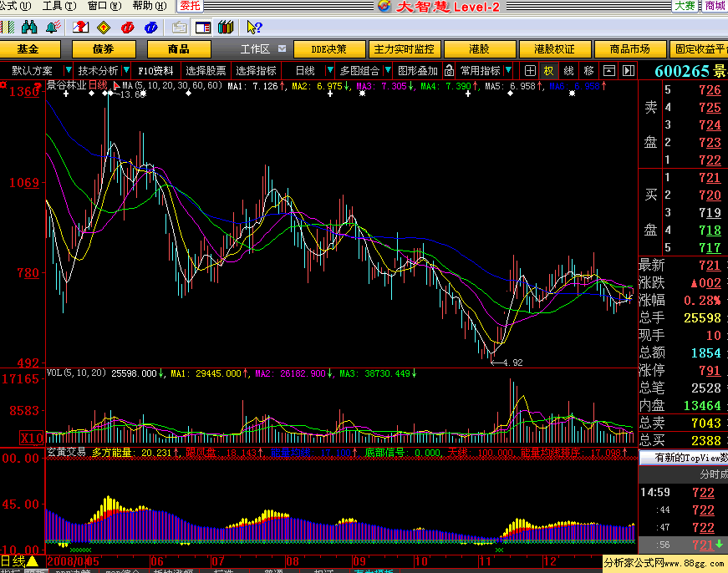Click the 涨停 value 791
Image resolution: width=728 pixels, height=573 pixels.
click(x=710, y=370)
